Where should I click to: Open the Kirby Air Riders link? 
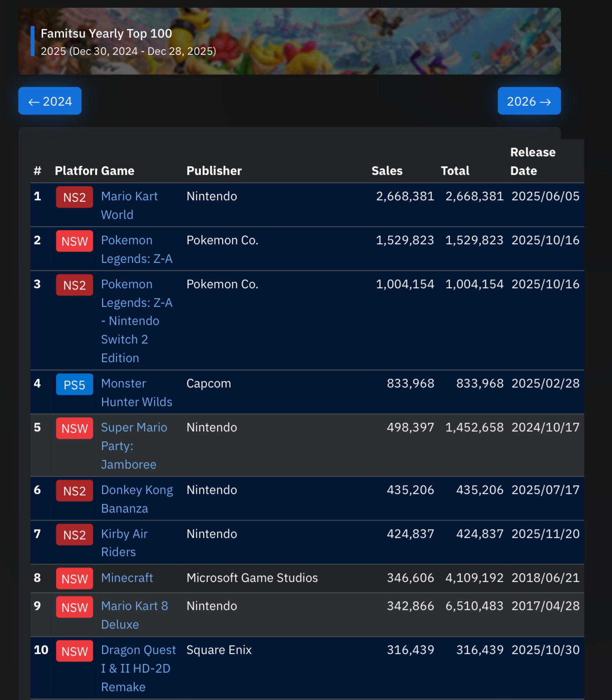124,543
